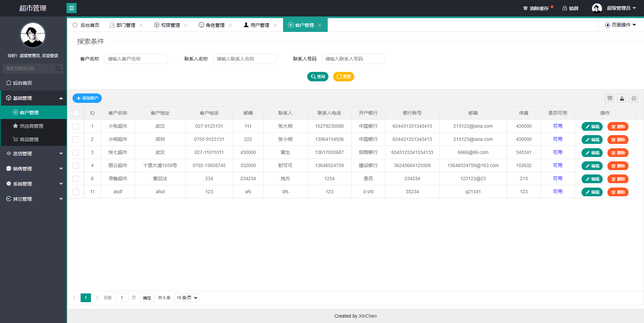Check the row for 寻鲁超市

pyautogui.click(x=76, y=179)
